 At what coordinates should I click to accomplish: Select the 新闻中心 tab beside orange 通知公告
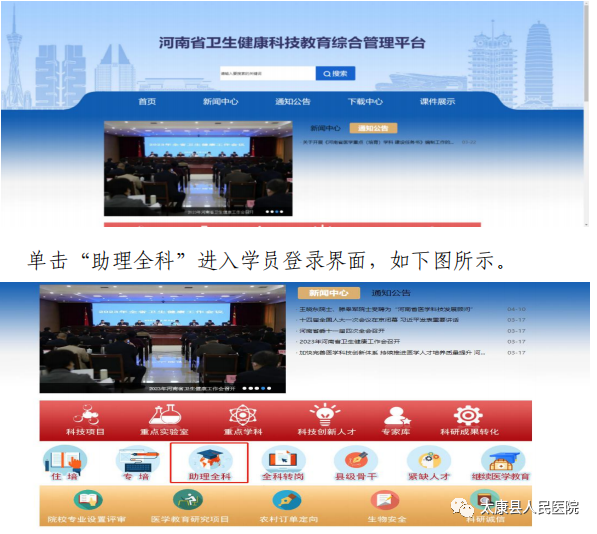pos(326,129)
